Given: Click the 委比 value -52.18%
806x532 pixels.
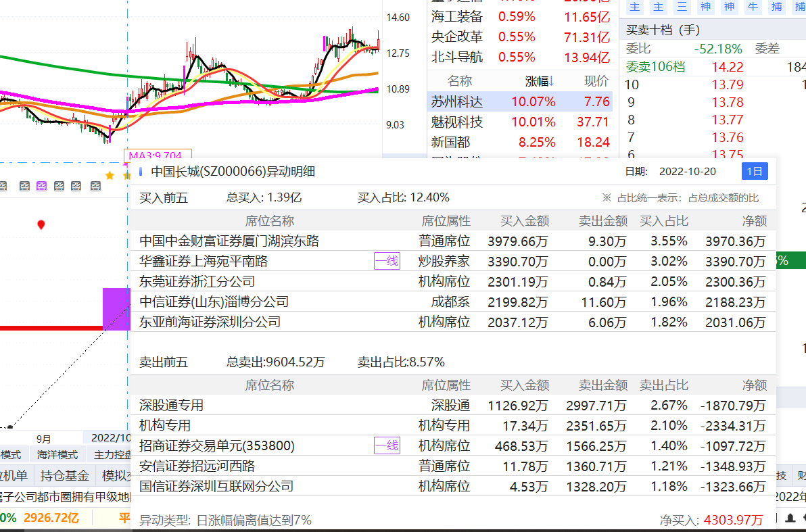Looking at the screenshot, I should 718,49.
